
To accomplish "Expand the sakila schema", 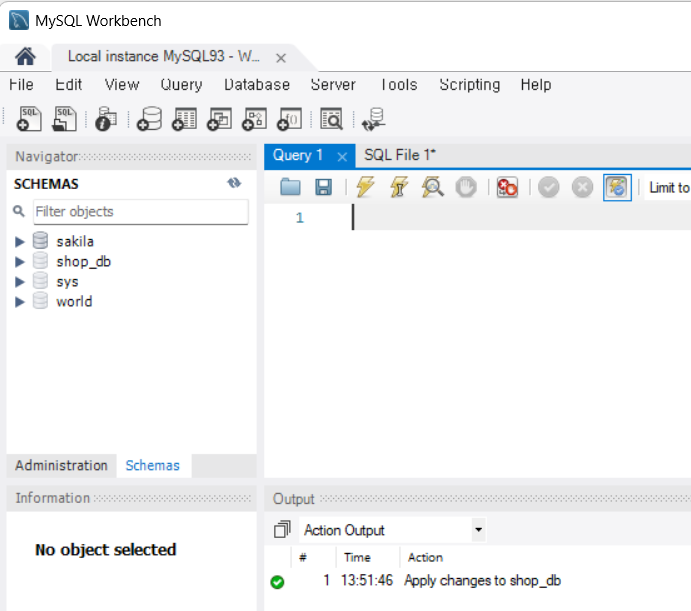I will (19, 242).
